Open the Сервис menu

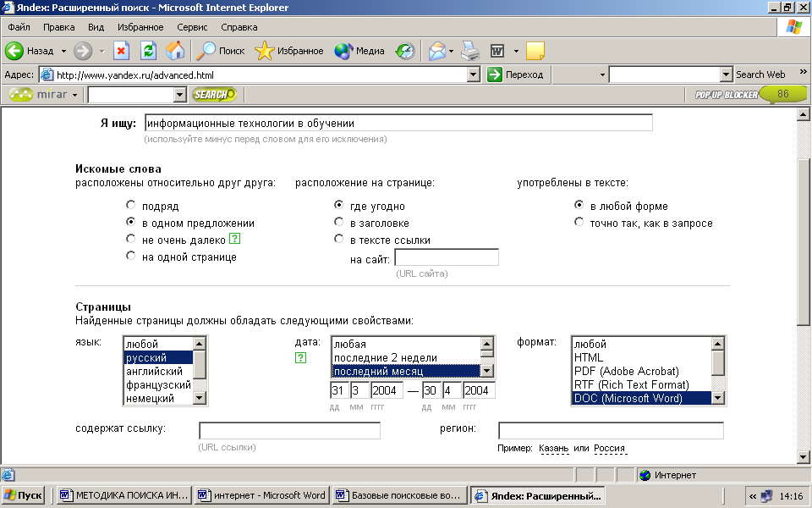(x=192, y=27)
